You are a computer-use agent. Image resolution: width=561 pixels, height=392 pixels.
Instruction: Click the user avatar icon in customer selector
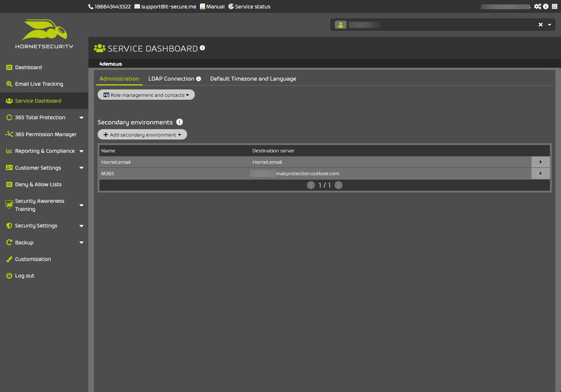coord(341,25)
